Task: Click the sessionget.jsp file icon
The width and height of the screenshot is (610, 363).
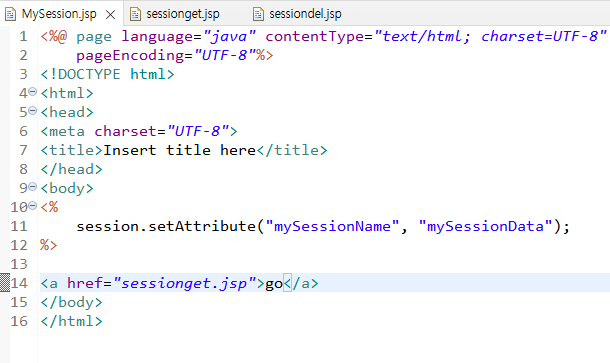Action: 135,14
